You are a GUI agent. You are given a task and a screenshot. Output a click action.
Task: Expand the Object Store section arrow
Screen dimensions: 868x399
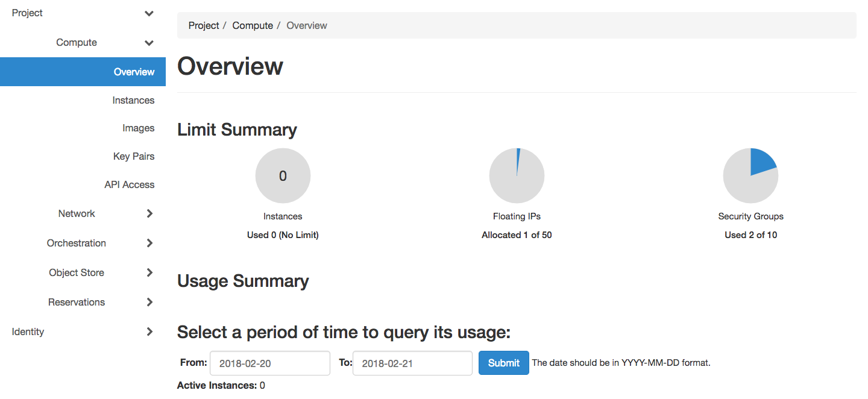pos(149,272)
